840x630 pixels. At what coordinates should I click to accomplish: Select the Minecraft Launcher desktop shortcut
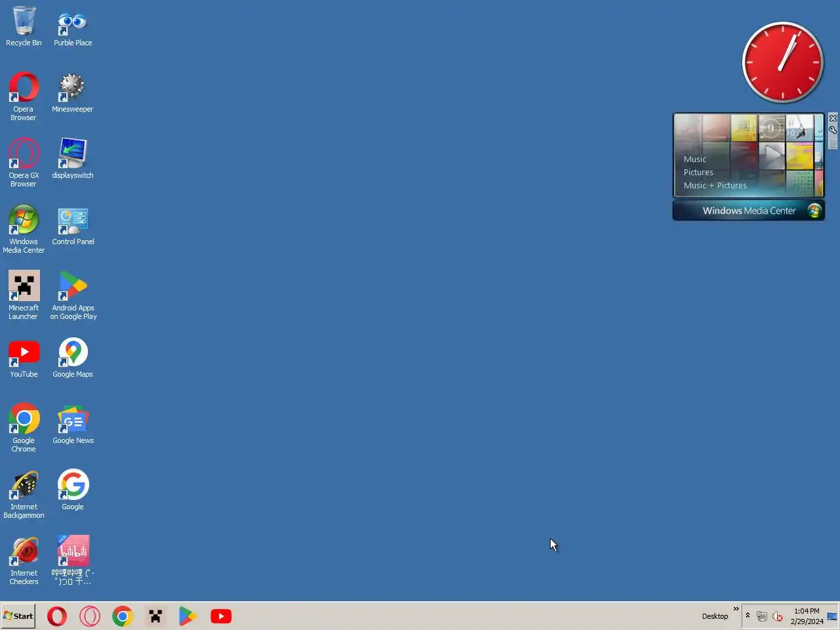click(x=24, y=296)
